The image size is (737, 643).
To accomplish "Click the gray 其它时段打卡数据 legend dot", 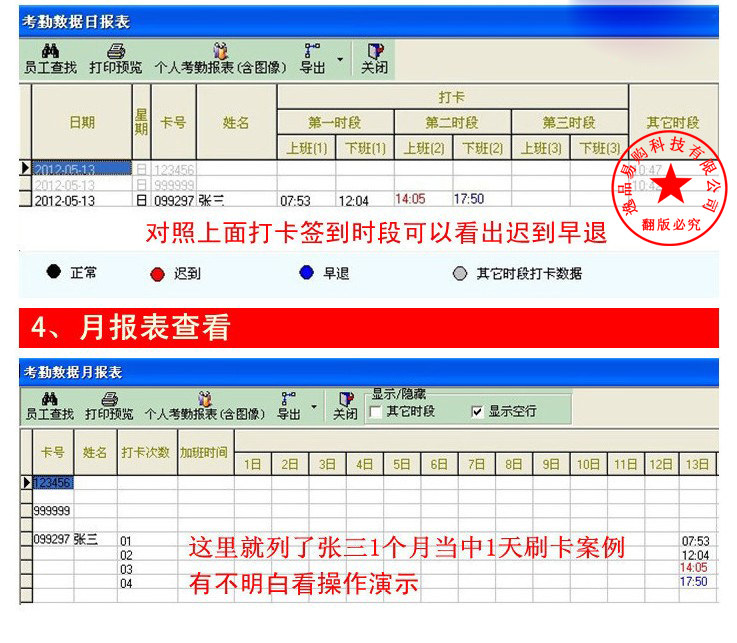I will (x=460, y=274).
